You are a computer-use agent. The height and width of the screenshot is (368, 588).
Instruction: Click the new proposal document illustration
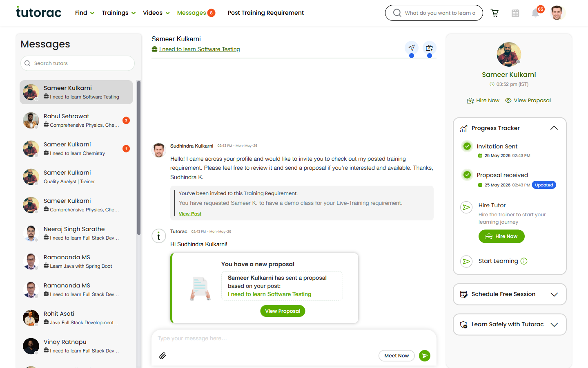(x=200, y=288)
